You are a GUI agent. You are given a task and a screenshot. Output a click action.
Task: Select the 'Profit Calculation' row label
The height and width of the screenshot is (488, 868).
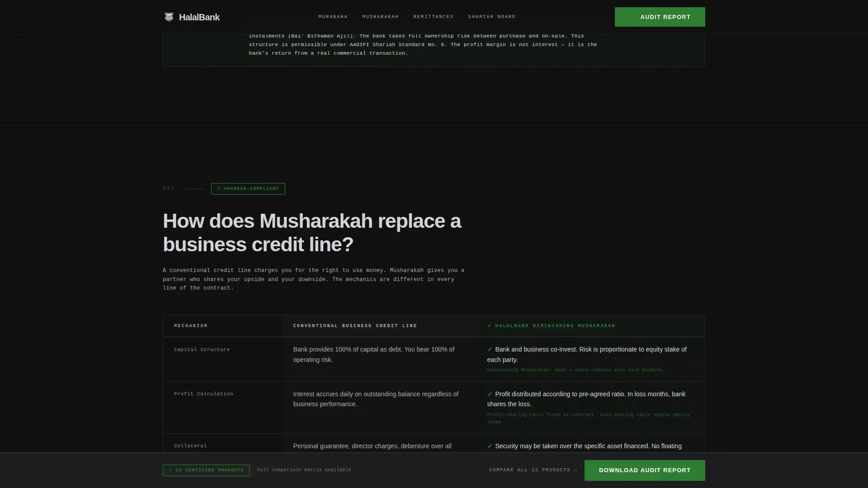[x=203, y=394]
